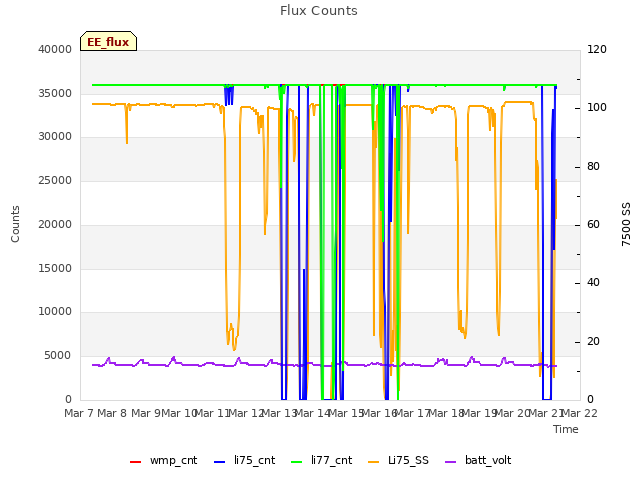
Task: Click the 15000 left axis tick label
Action: 55,269
